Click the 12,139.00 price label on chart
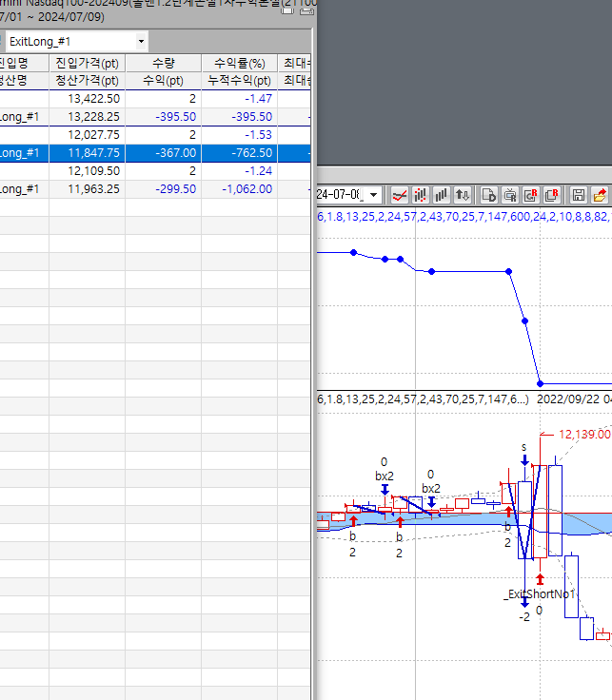The width and height of the screenshot is (612, 700). coord(582,434)
